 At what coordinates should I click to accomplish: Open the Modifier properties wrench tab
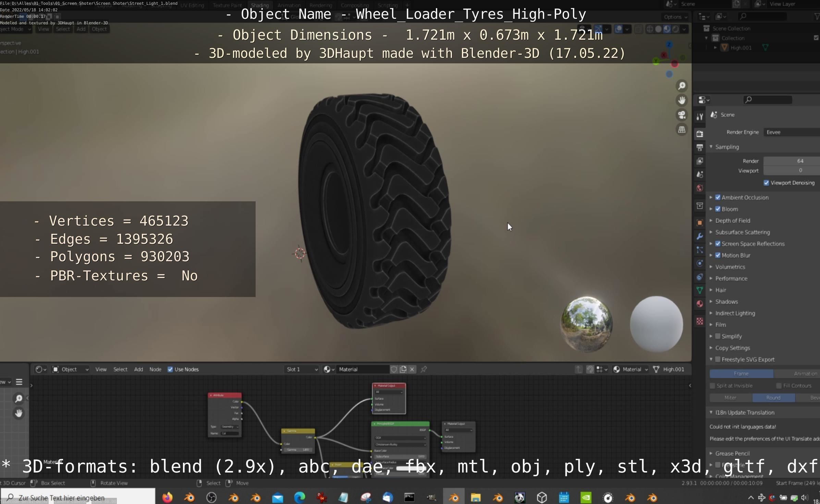[700, 236]
